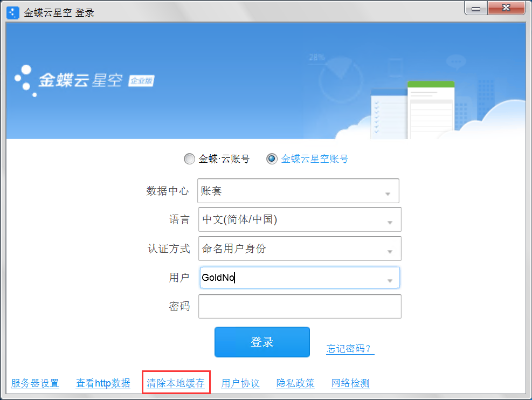Click the Kingdee app icon in title bar
The height and width of the screenshot is (400, 532).
13,13
